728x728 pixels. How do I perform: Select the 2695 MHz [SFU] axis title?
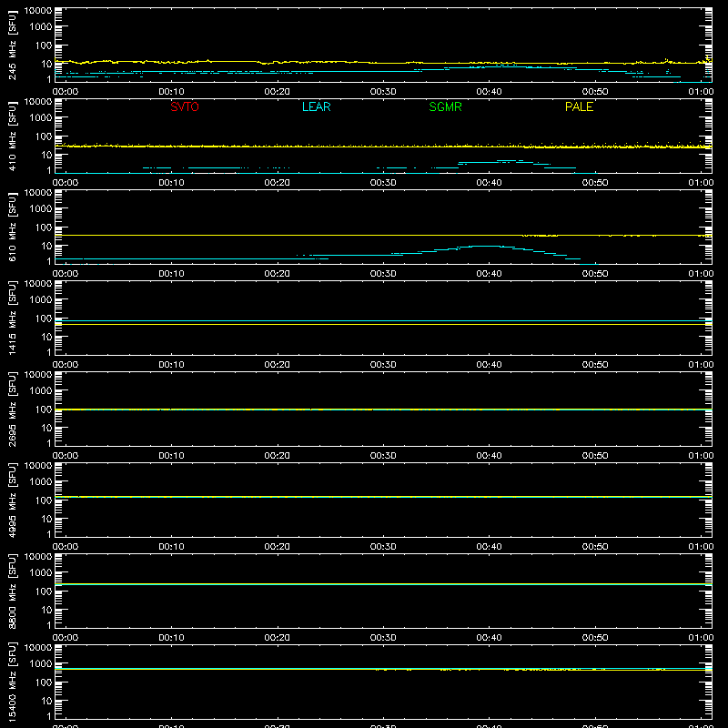(12, 409)
